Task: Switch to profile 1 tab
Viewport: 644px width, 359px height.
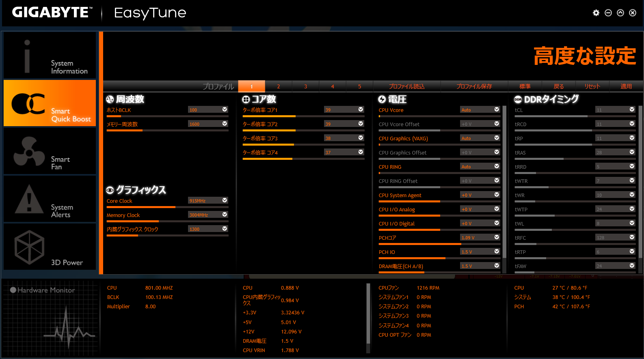Action: tap(252, 86)
